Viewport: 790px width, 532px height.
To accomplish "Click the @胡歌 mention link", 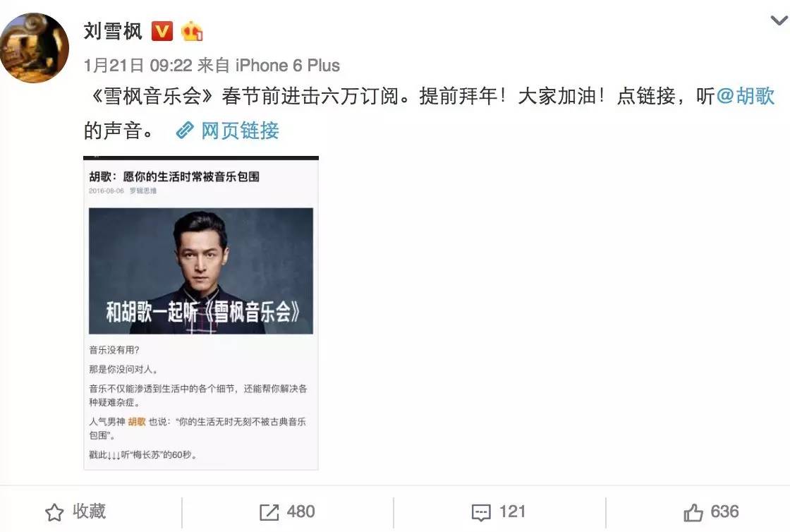I will [x=746, y=96].
